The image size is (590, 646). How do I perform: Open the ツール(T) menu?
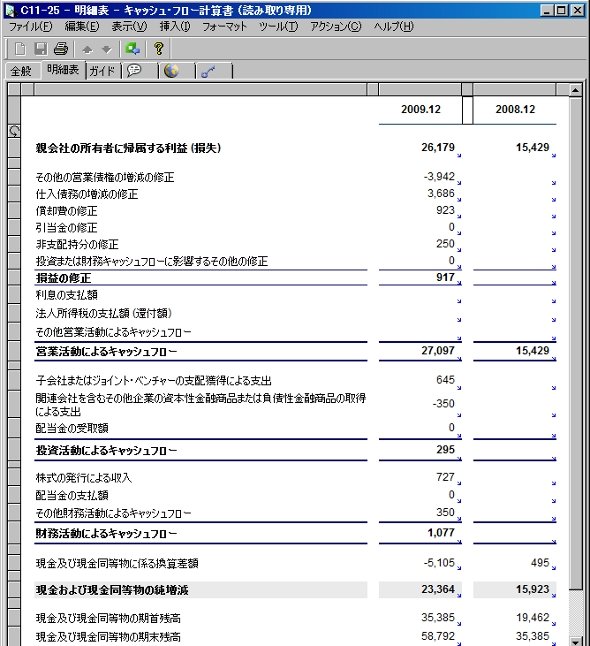click(278, 26)
